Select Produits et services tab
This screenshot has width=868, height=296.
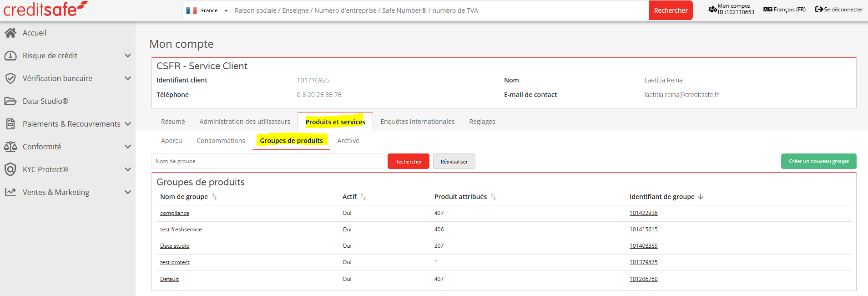[x=335, y=122]
